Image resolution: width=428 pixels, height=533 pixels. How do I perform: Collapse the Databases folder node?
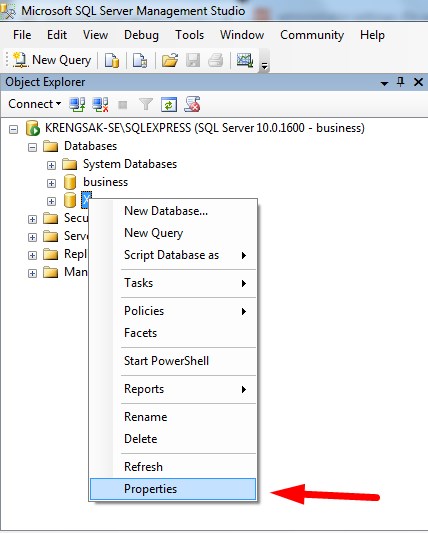[x=32, y=147]
